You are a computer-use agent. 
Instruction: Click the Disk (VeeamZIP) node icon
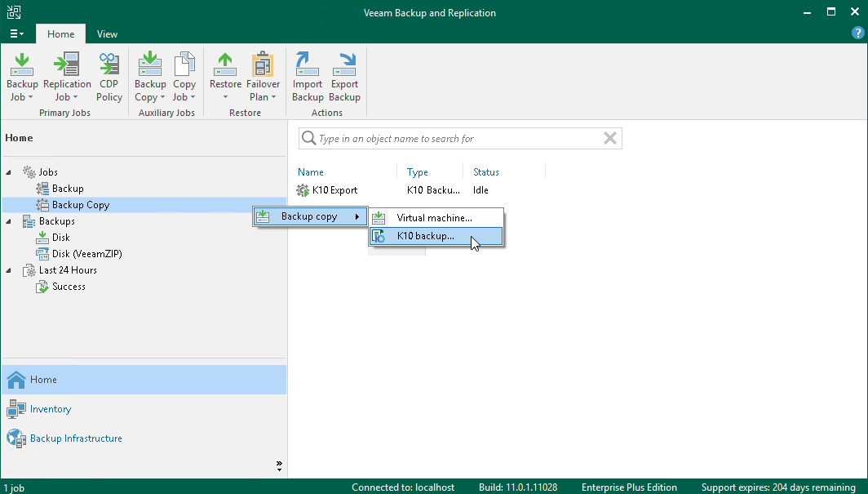click(42, 254)
